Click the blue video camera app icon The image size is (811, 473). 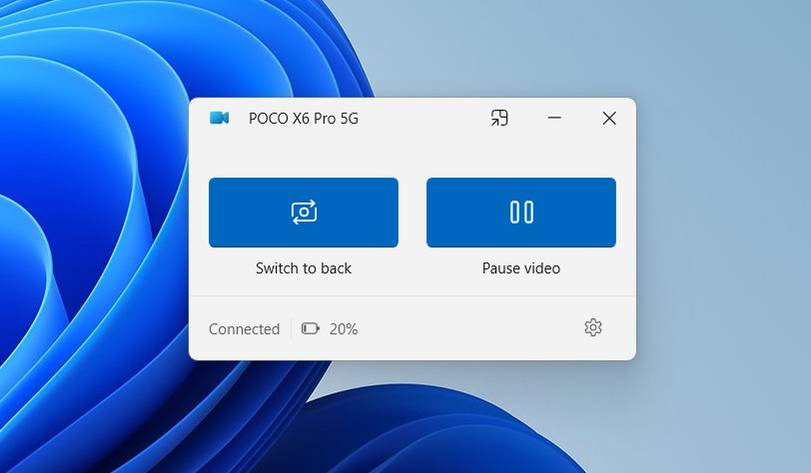[219, 118]
